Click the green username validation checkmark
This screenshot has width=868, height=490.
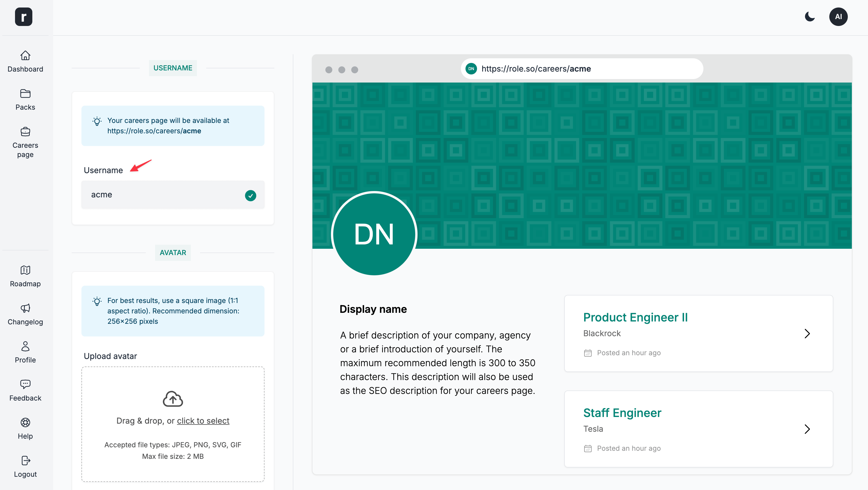pyautogui.click(x=250, y=195)
